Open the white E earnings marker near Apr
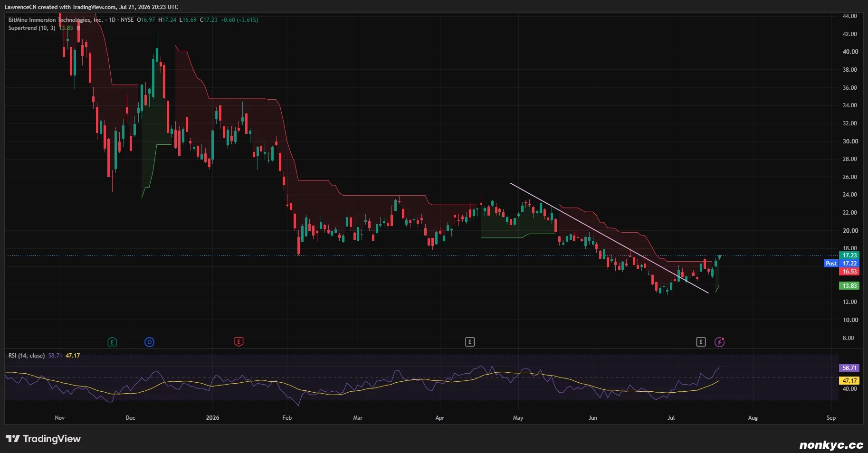 point(470,342)
